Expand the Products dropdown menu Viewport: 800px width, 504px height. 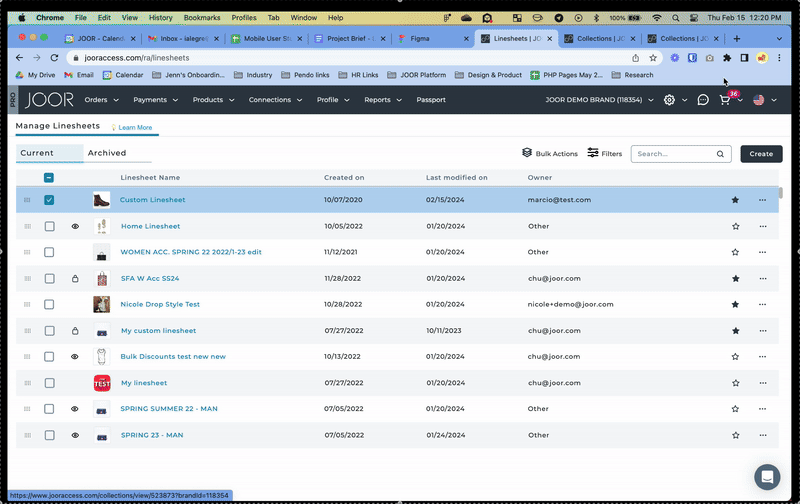[213, 100]
